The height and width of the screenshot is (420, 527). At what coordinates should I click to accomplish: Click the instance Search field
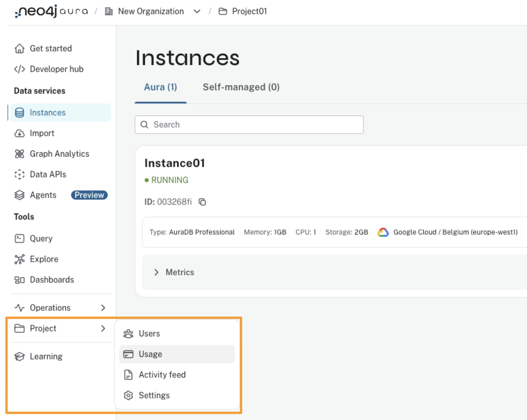tap(249, 125)
